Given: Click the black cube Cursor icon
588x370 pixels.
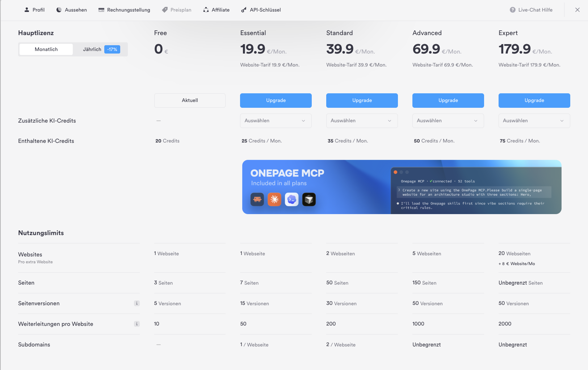Looking at the screenshot, I should pos(309,199).
